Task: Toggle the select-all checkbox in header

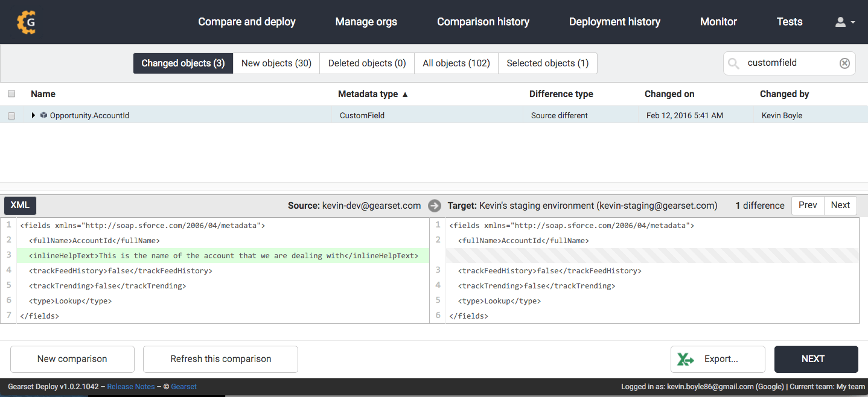Action: [x=11, y=94]
